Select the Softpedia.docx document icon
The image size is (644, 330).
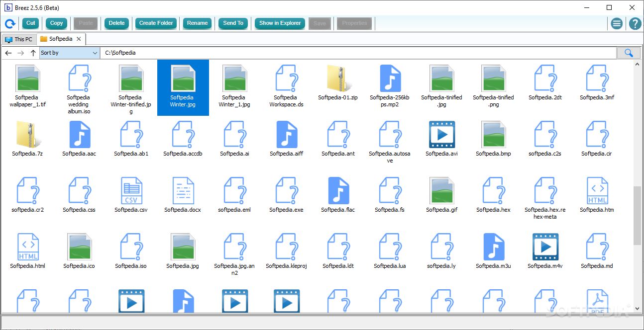183,191
